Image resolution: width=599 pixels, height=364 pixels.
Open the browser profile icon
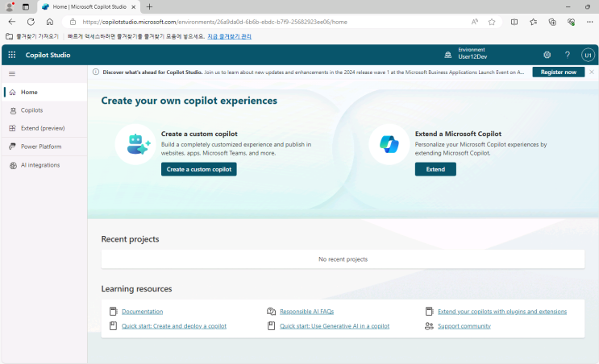point(10,6)
